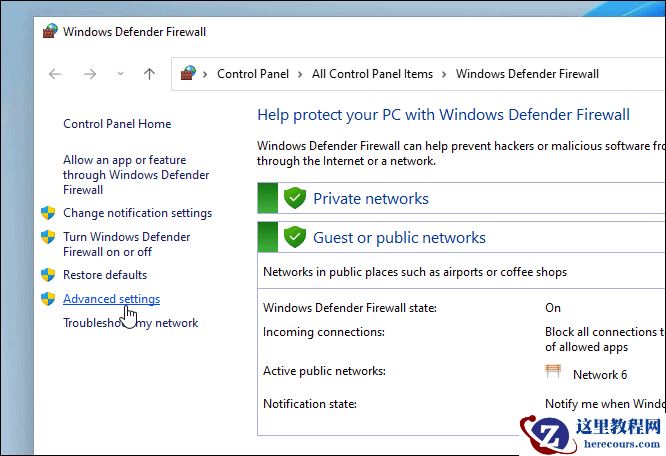
Task: Click shield icon beside Advanced settings
Action: coord(48,299)
